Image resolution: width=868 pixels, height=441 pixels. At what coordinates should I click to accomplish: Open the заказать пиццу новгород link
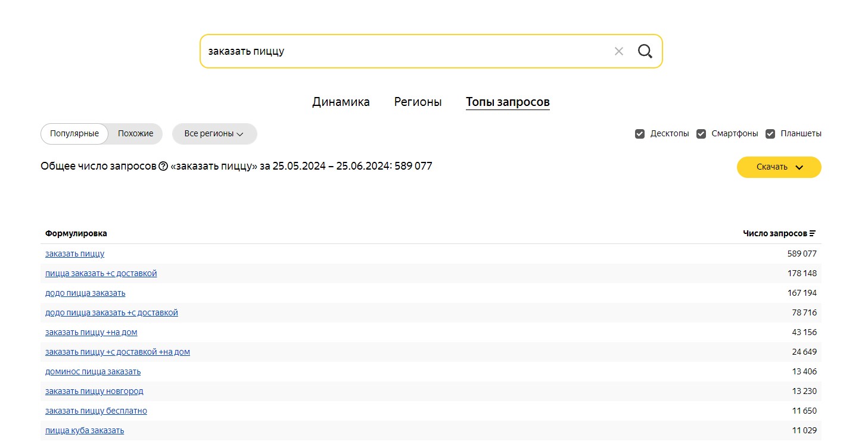(94, 391)
